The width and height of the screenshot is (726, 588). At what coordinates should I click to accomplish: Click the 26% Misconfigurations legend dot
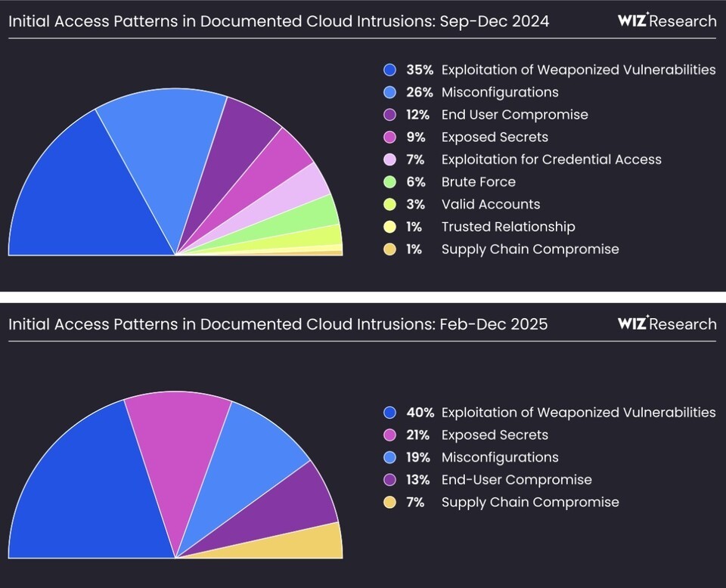coord(390,92)
